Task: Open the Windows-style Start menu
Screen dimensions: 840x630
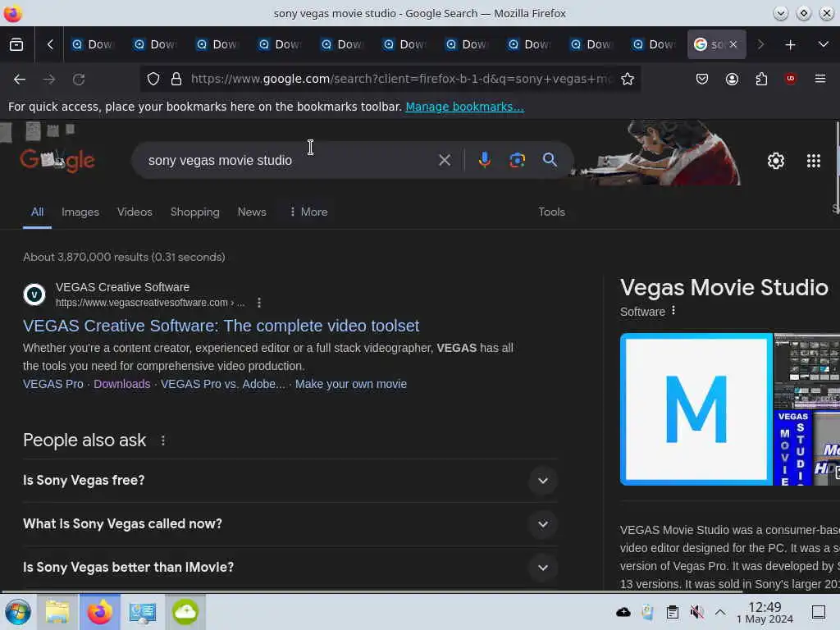Action: (18, 612)
